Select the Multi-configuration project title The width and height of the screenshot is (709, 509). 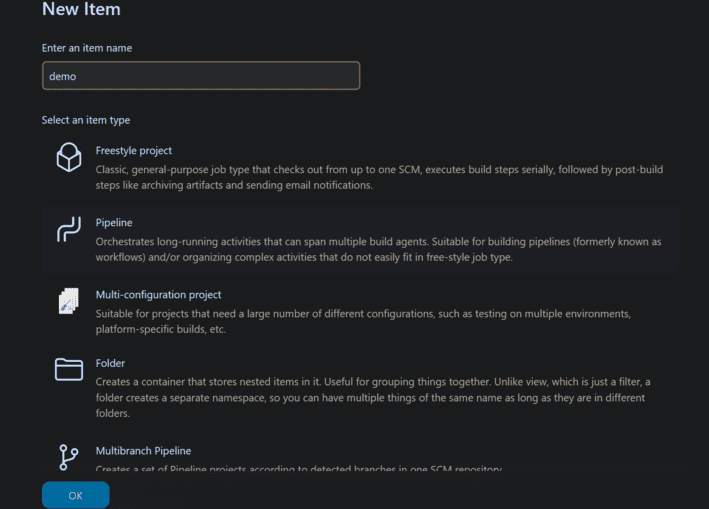(158, 295)
